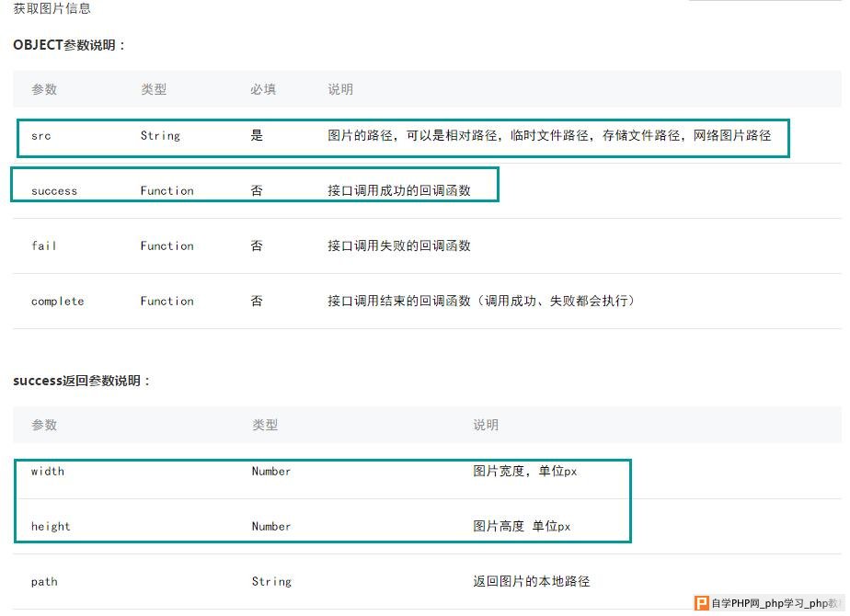Select 返回图片的本地路径 description
This screenshot has height=616, width=850.
(x=532, y=581)
